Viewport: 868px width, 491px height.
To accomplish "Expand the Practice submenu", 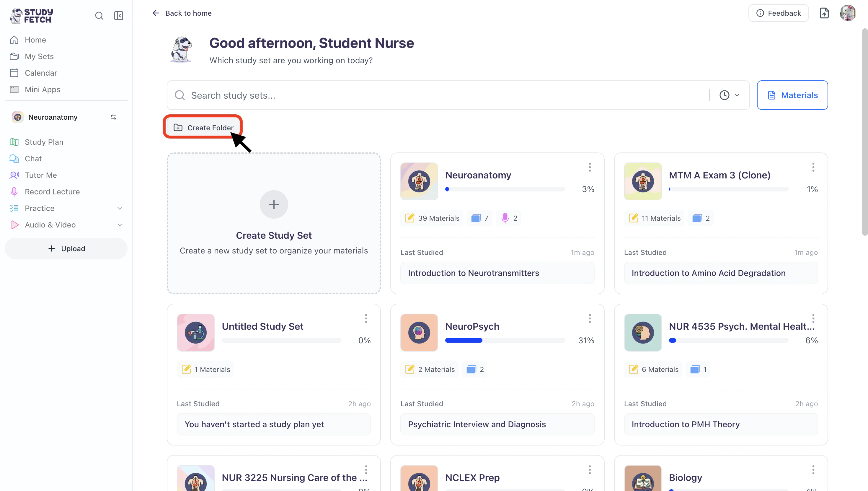I will 120,208.
